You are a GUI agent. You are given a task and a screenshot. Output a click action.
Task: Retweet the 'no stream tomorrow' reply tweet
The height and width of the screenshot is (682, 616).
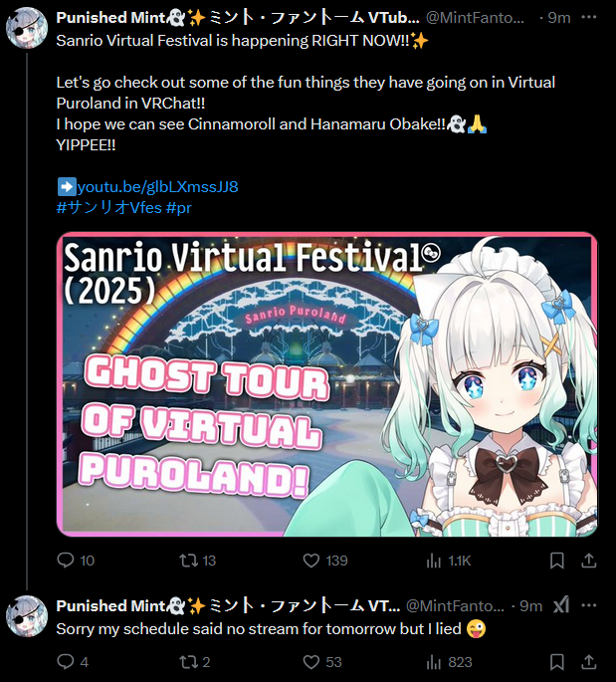(195, 662)
